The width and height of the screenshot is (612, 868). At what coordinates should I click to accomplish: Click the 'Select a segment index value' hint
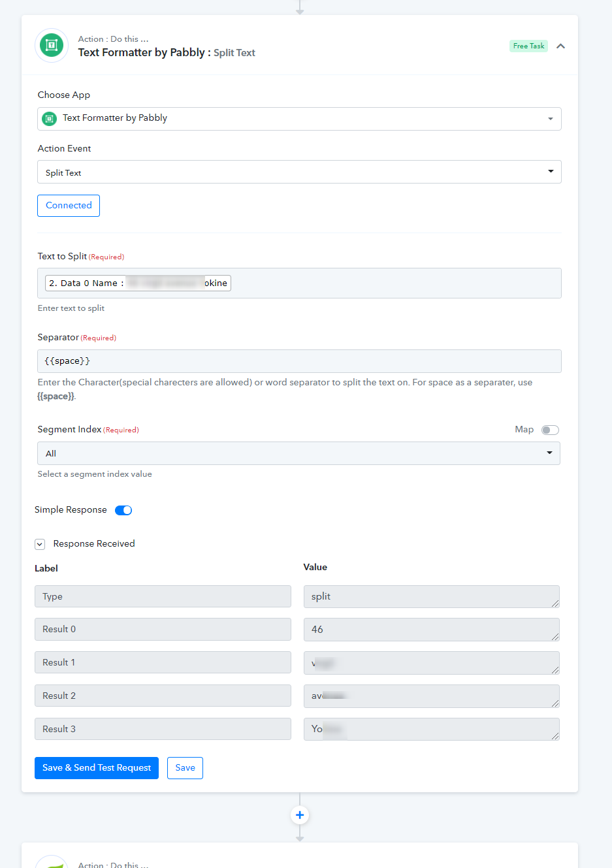(x=95, y=474)
